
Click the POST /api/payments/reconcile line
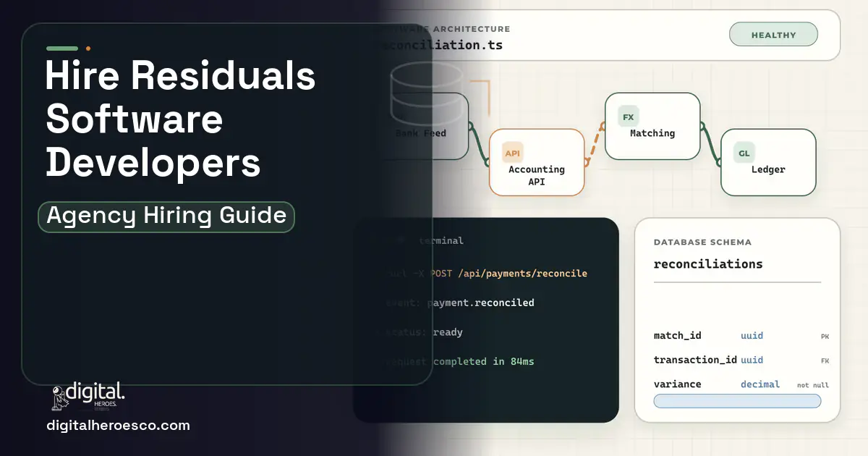(509, 274)
